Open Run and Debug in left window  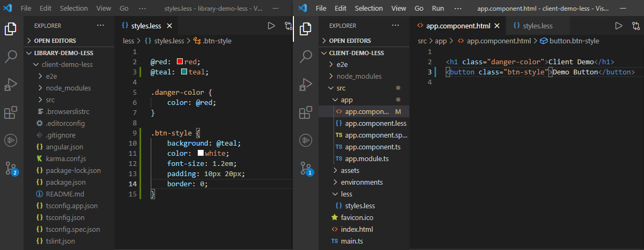tap(11, 85)
